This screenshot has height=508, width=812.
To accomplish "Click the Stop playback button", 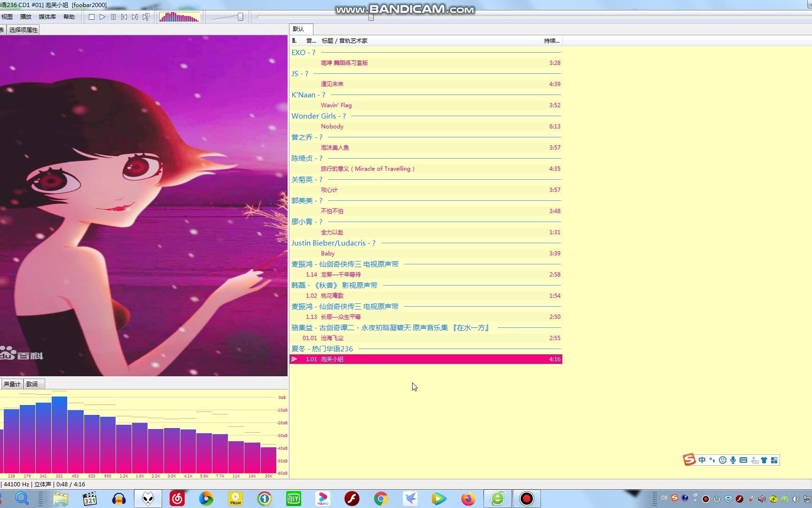I will pos(92,17).
